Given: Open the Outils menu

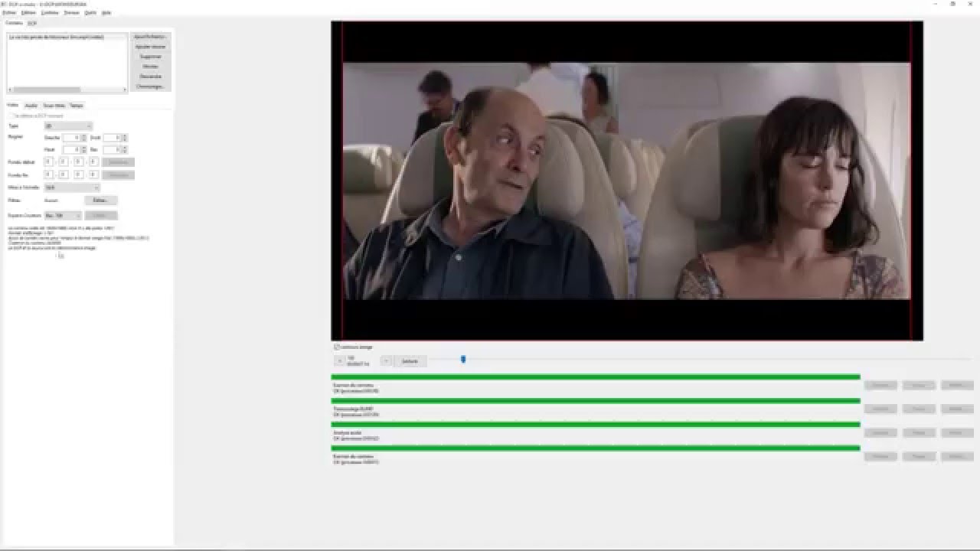Looking at the screenshot, I should [90, 13].
